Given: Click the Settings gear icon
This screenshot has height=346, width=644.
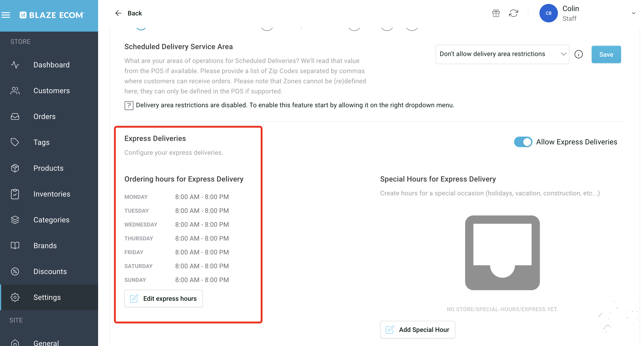Looking at the screenshot, I should (x=15, y=297).
